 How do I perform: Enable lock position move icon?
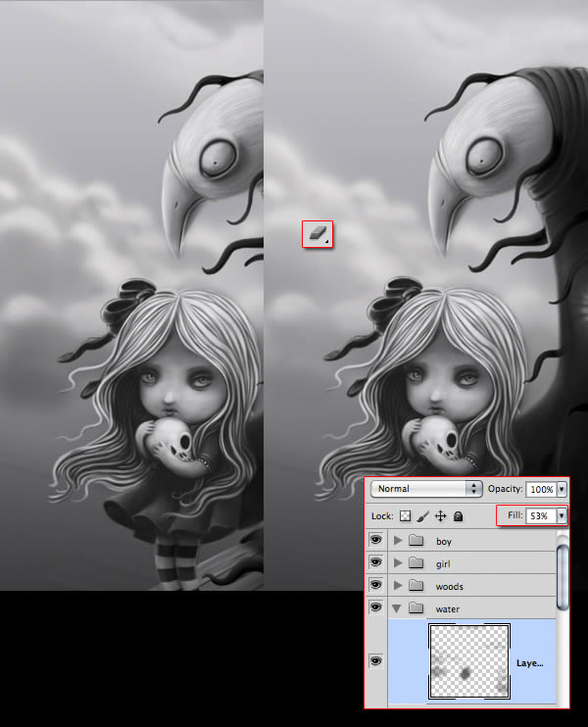(x=441, y=516)
